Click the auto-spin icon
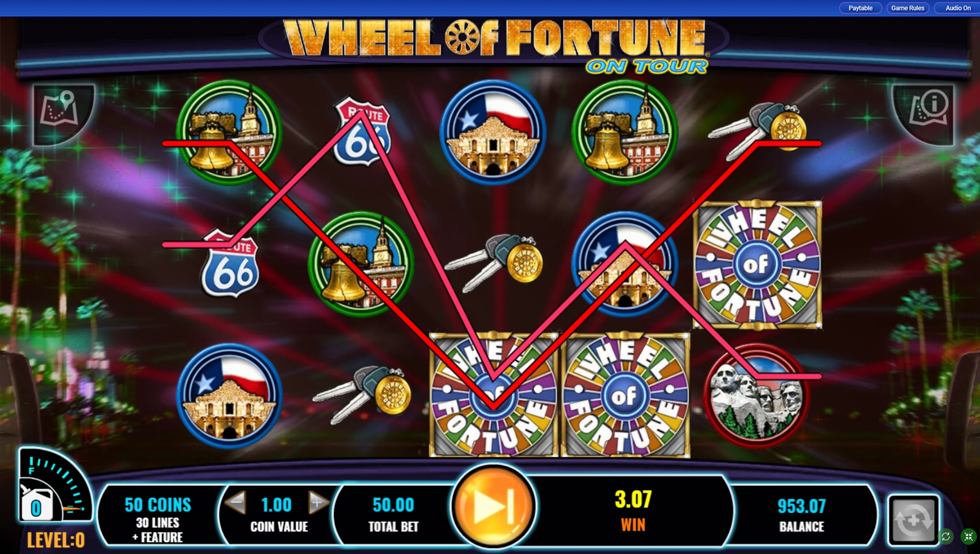This screenshot has height=554, width=980. click(x=913, y=520)
